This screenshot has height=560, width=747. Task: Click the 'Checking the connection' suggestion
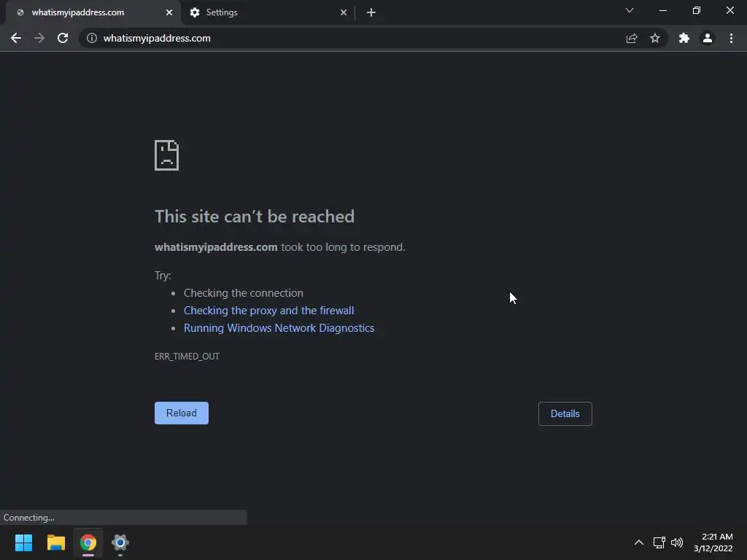pyautogui.click(x=244, y=293)
